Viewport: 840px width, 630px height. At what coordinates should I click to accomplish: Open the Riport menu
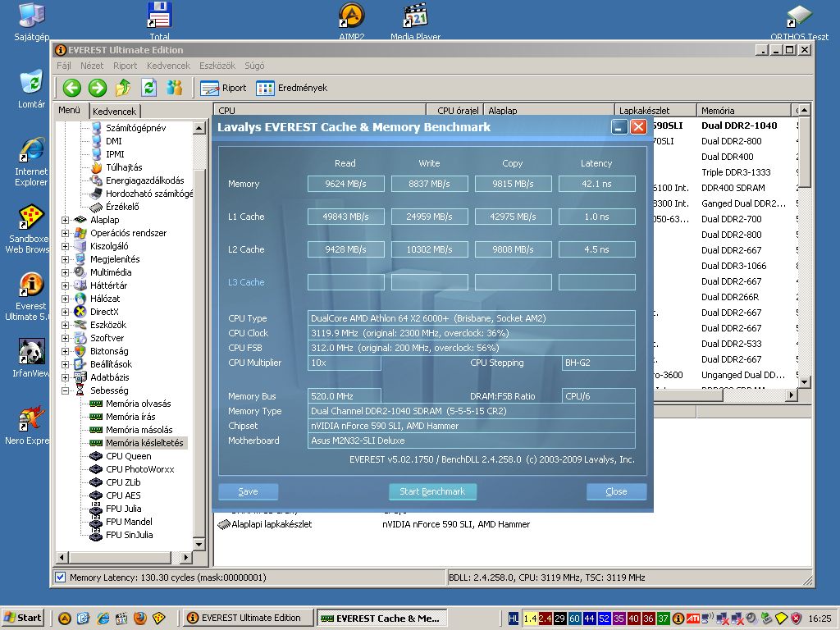[x=125, y=66]
